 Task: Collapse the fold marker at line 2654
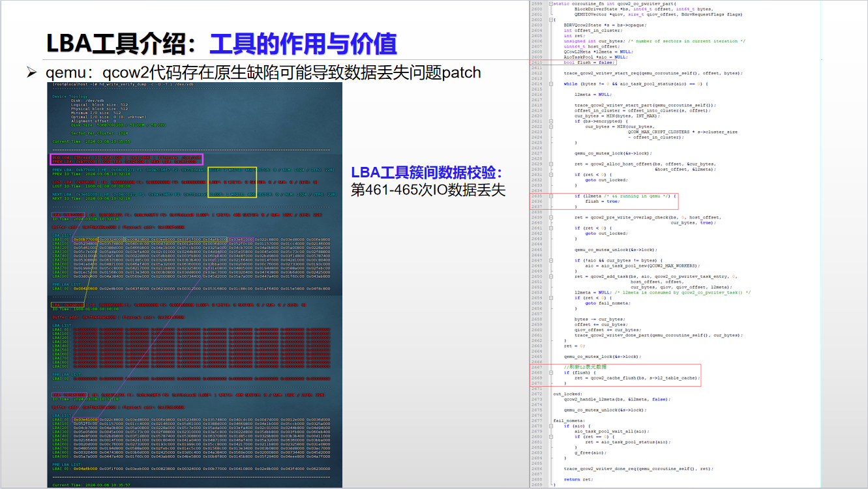(551, 297)
